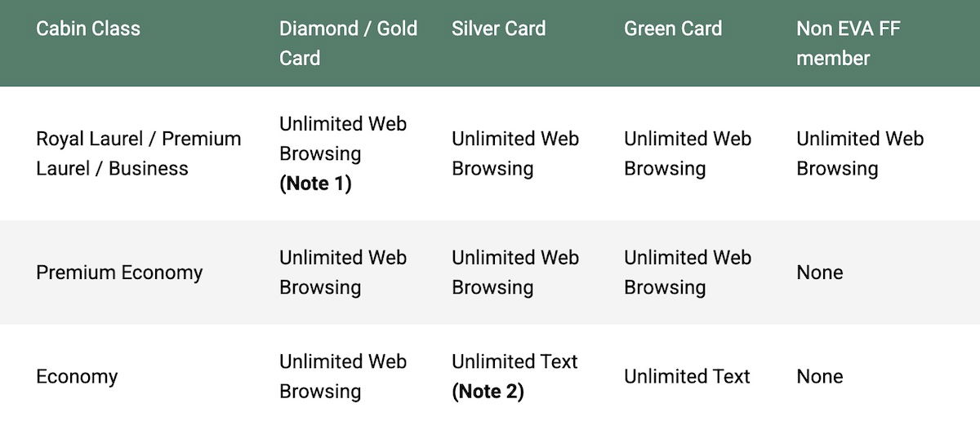Select Royal Laurel / Premium Laurel / Business row label
This screenshot has height=421, width=980.
click(x=139, y=153)
